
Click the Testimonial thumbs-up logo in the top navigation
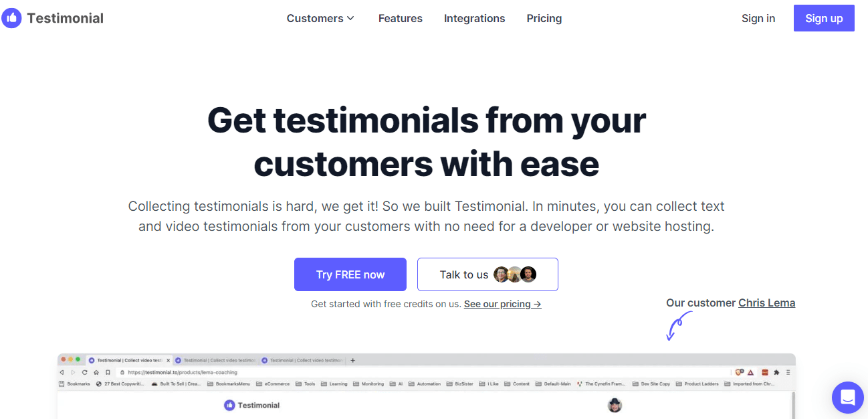pos(12,18)
